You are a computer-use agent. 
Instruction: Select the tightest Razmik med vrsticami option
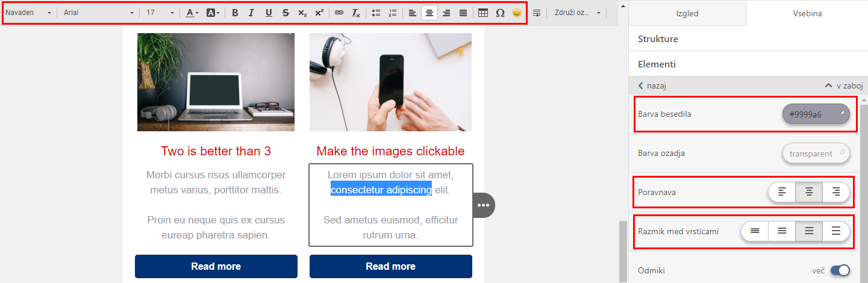[x=755, y=231]
